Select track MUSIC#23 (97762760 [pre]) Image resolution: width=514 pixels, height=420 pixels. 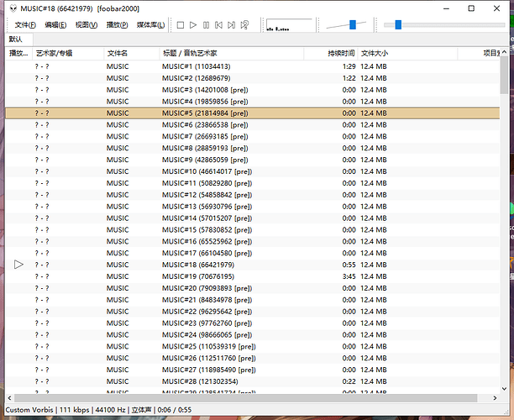253,323
